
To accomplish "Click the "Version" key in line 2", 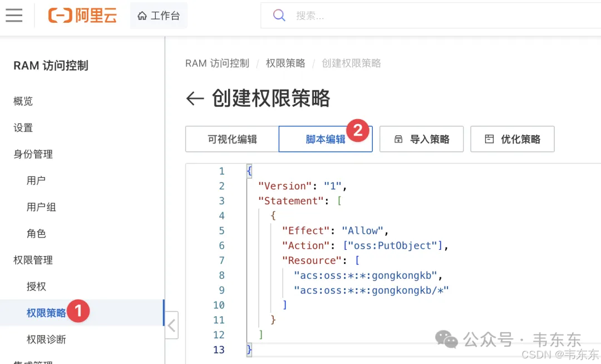I will pos(285,186).
